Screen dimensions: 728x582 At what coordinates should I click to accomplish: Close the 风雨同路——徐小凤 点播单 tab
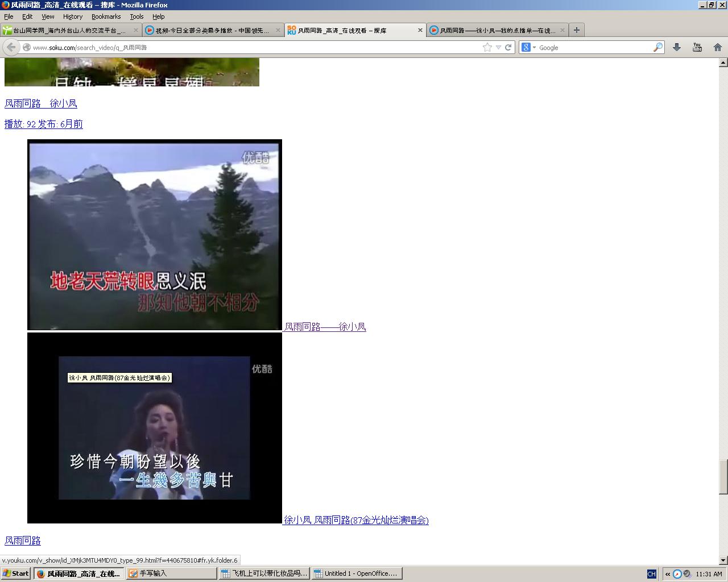pyautogui.click(x=562, y=30)
